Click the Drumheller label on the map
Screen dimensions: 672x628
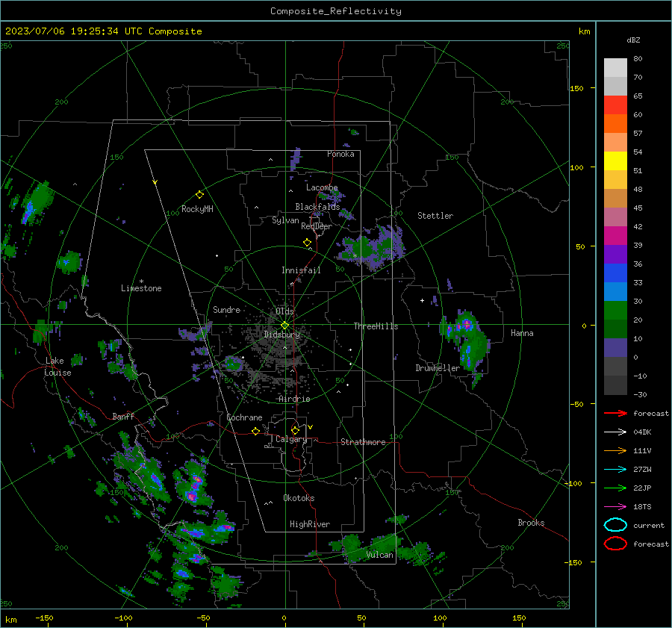coord(438,368)
